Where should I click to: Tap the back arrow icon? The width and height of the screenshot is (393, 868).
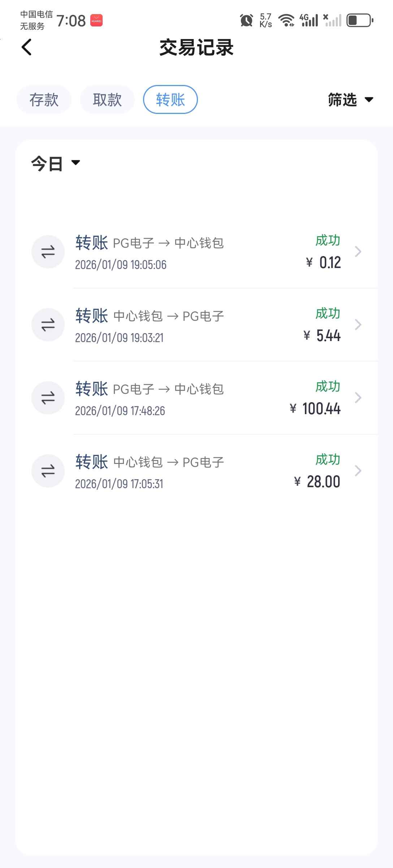tap(27, 47)
